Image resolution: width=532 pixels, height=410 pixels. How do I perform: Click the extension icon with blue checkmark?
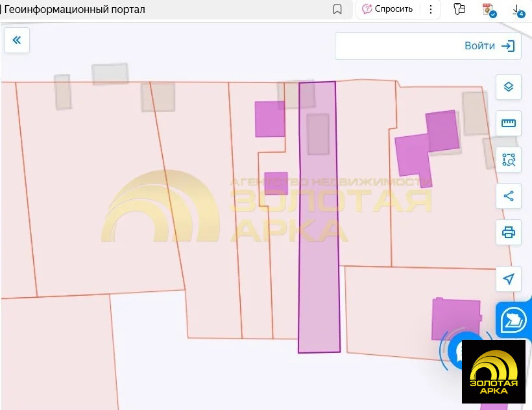tap(488, 9)
